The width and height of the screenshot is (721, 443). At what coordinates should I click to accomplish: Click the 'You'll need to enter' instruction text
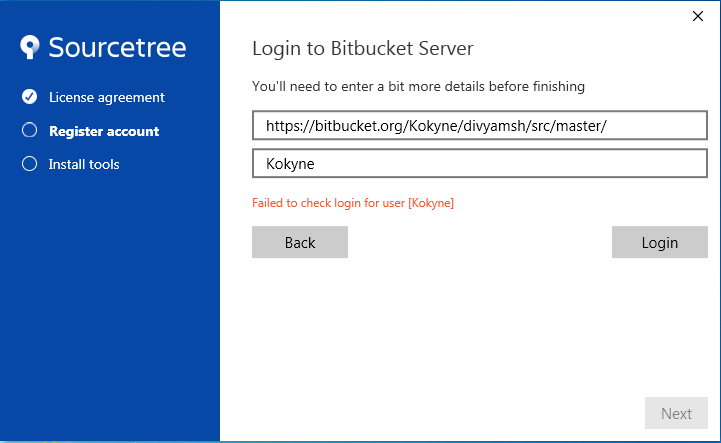click(x=418, y=86)
